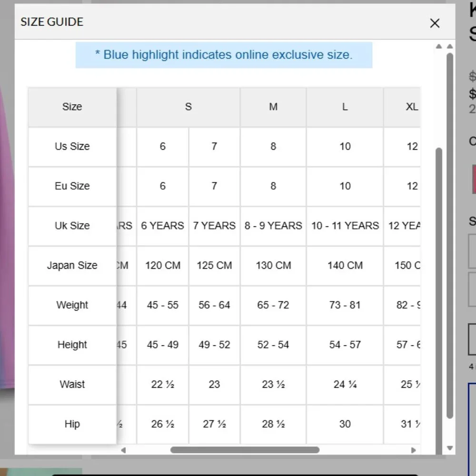Select the '45 - 55' weight cell
The width and height of the screenshot is (476, 476).
[163, 305]
